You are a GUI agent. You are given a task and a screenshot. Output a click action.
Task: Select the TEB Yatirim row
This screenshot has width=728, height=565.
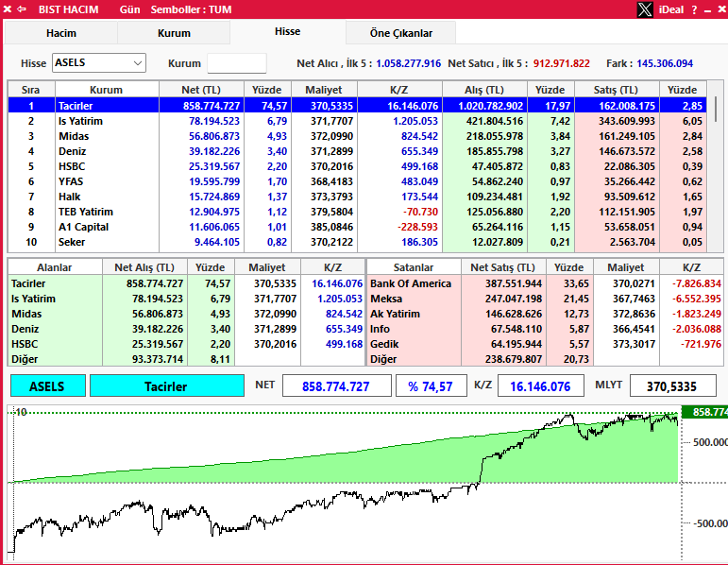(x=357, y=212)
